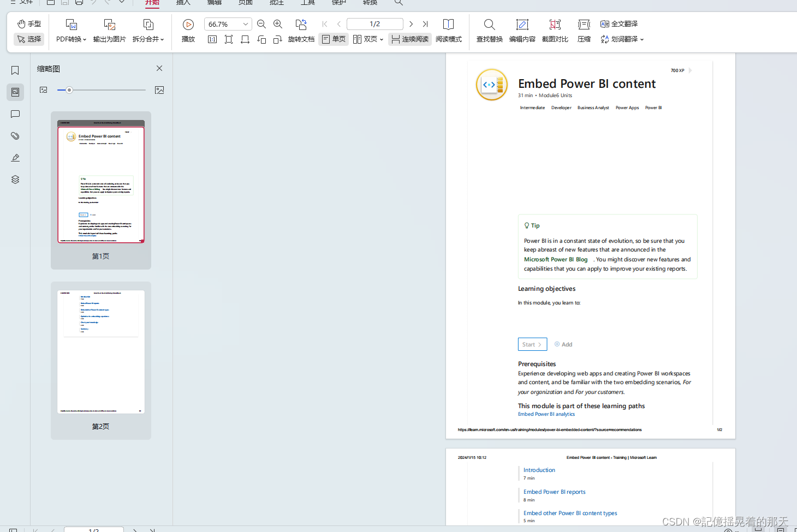Open the 页面 ribbon tab

point(246,3)
